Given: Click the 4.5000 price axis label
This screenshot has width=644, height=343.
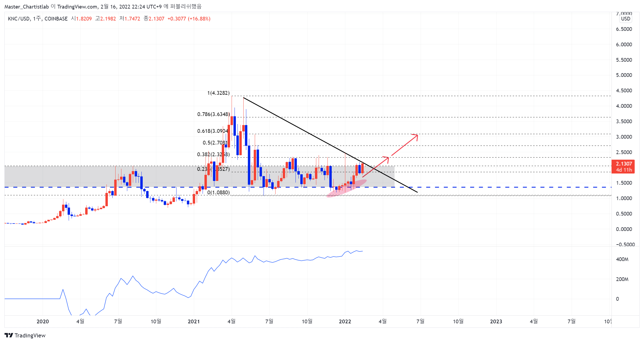Looking at the screenshot, I should [x=624, y=90].
